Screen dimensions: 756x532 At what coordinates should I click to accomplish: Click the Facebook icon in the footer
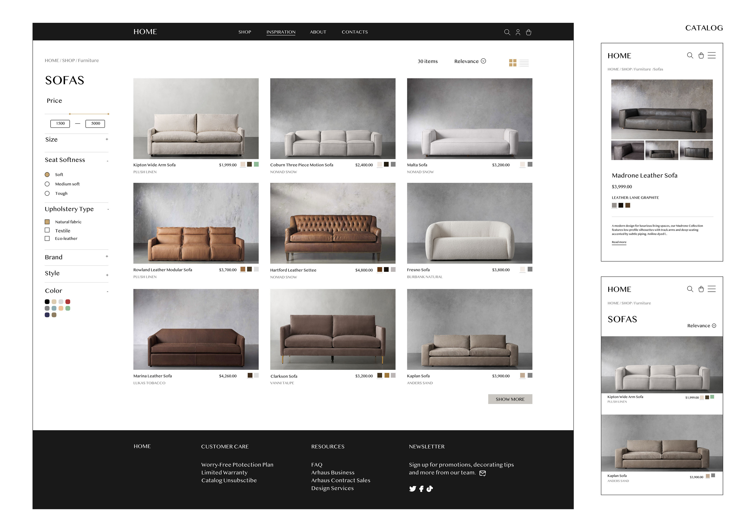click(x=421, y=489)
